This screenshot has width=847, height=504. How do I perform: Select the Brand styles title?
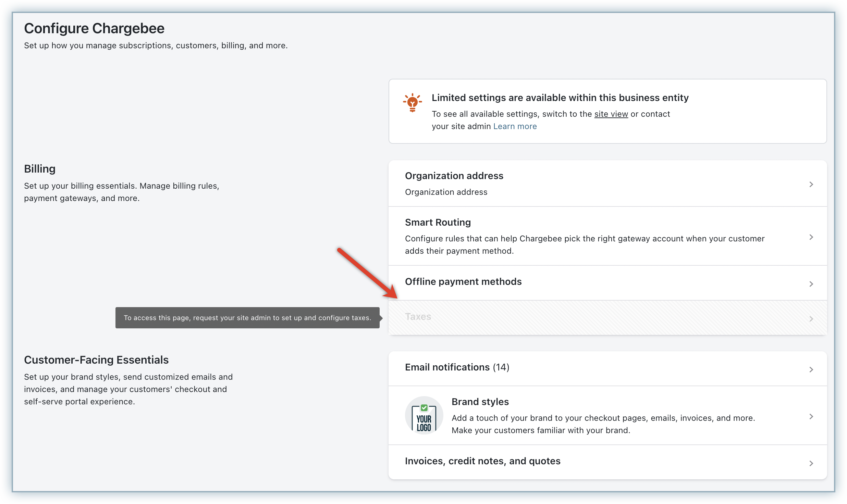(x=480, y=402)
